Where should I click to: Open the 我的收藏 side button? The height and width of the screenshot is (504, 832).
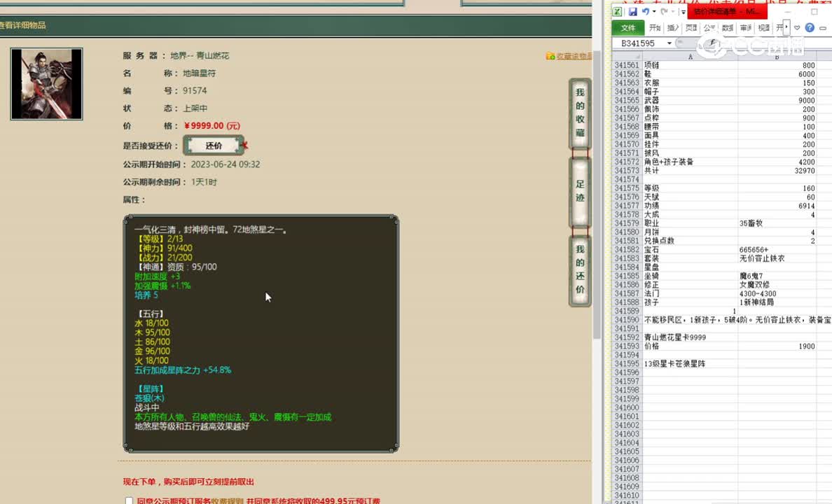point(580,113)
